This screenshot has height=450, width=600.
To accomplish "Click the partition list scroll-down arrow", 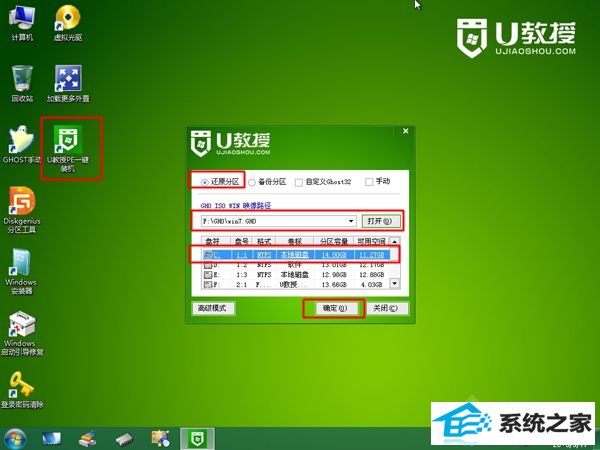I will (395, 284).
